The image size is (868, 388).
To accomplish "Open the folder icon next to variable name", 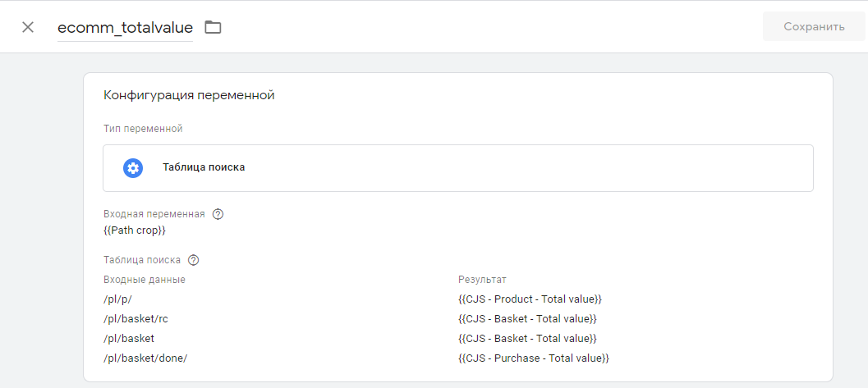I will (x=214, y=27).
